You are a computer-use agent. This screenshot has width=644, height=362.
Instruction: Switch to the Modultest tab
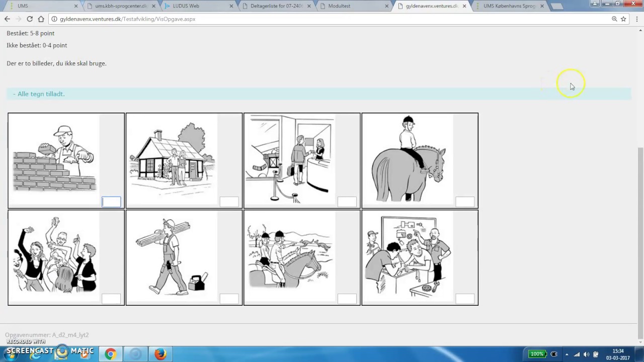point(353,6)
